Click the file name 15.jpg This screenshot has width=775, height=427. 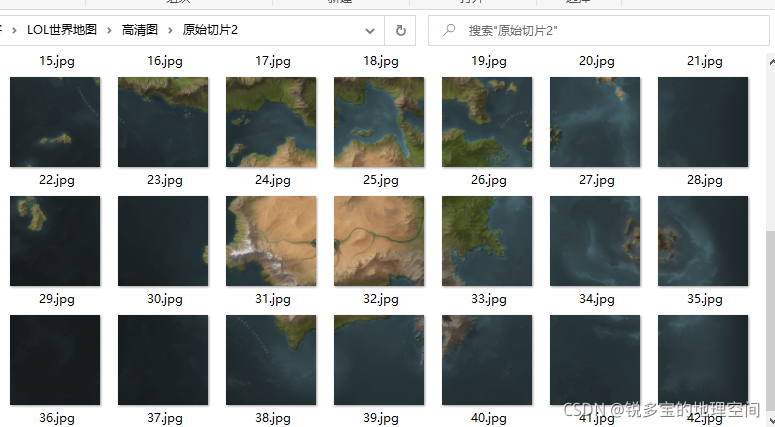(x=57, y=61)
